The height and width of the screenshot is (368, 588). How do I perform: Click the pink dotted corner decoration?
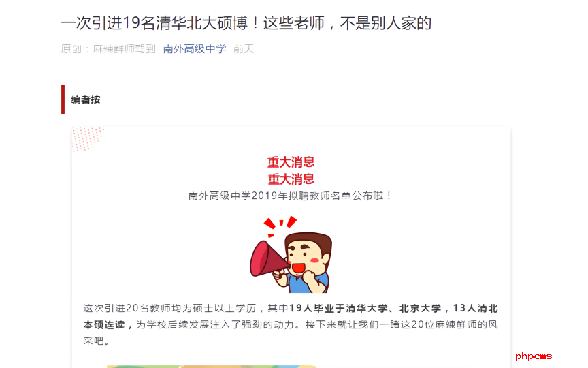87,138
